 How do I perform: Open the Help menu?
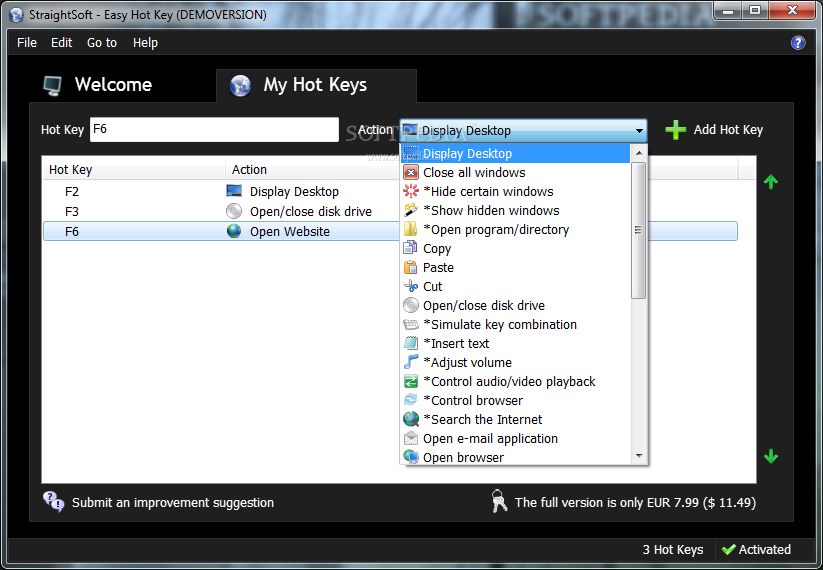(x=145, y=43)
